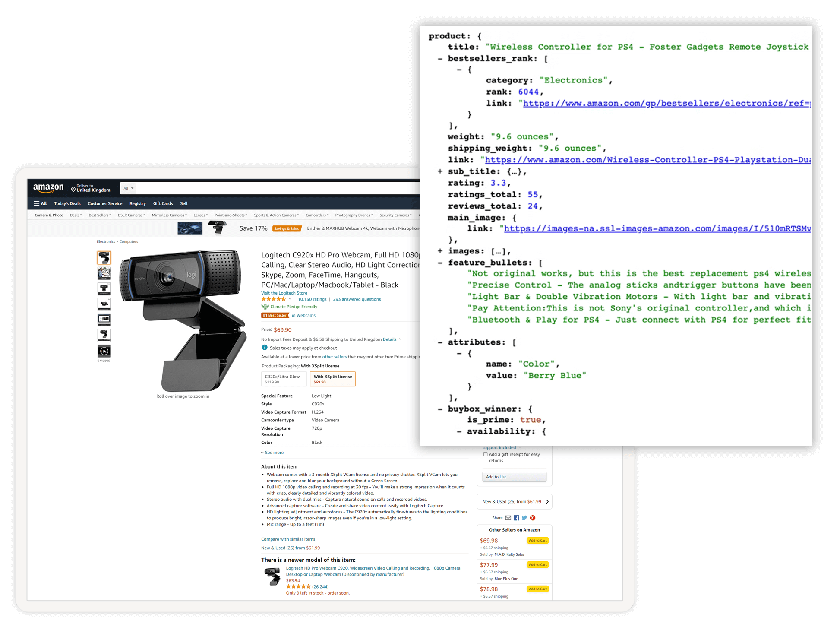Screen dimensions: 840x627
Task: Open Security Cameras submenu
Action: click(395, 215)
